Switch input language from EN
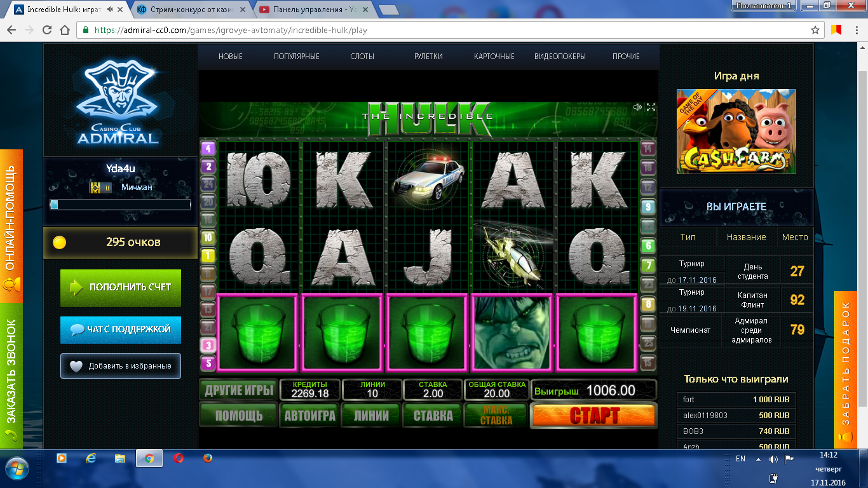Screen dimensions: 868x488 740,459
